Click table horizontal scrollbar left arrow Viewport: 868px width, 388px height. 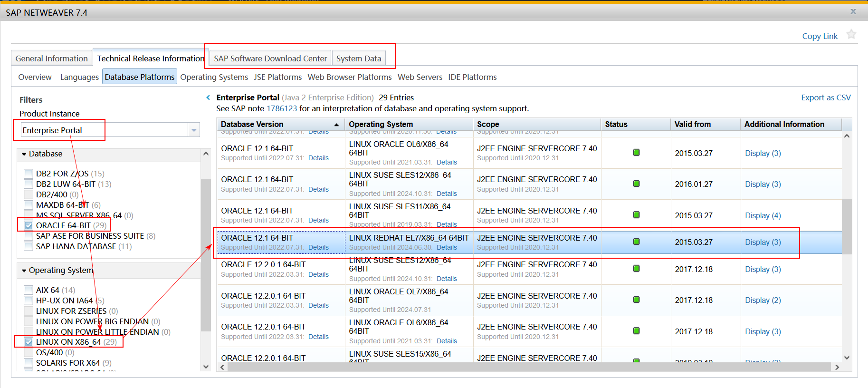click(222, 367)
